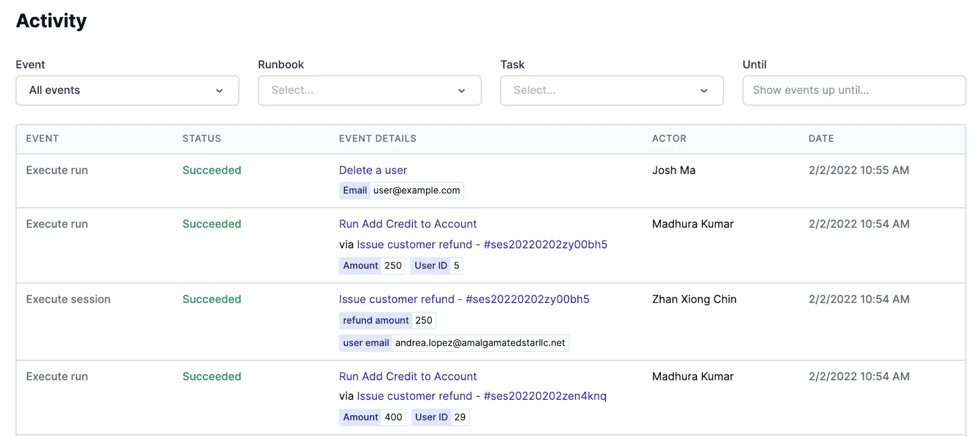Click the EVENT column header
The image size is (980, 437).
42,139
